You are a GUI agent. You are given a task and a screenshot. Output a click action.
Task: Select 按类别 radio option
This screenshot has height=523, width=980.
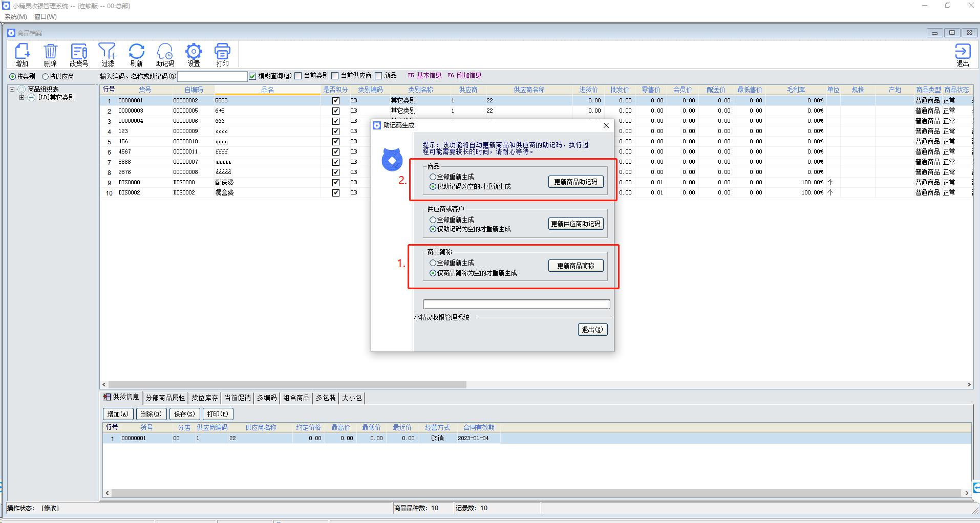pyautogui.click(x=23, y=76)
